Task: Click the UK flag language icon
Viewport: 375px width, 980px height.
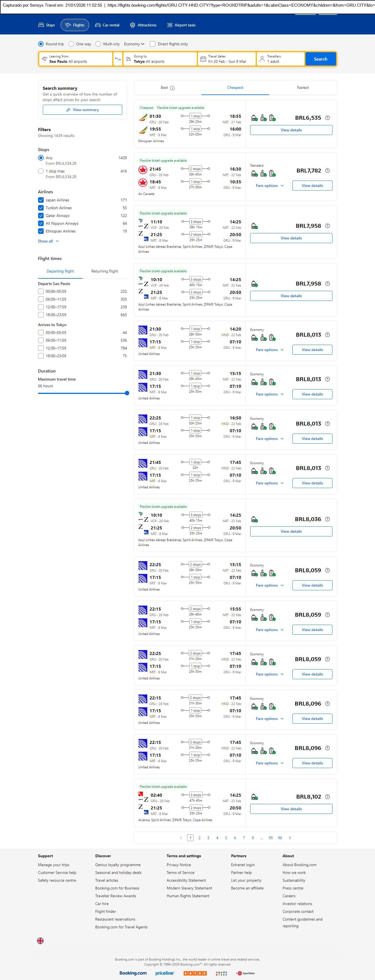Action: click(x=40, y=941)
